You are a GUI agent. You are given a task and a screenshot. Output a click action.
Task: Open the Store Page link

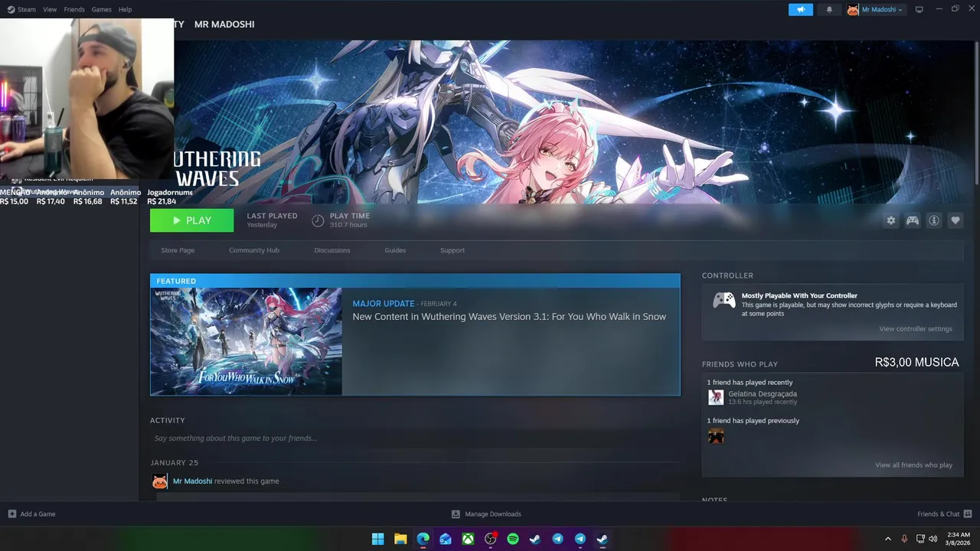(178, 250)
